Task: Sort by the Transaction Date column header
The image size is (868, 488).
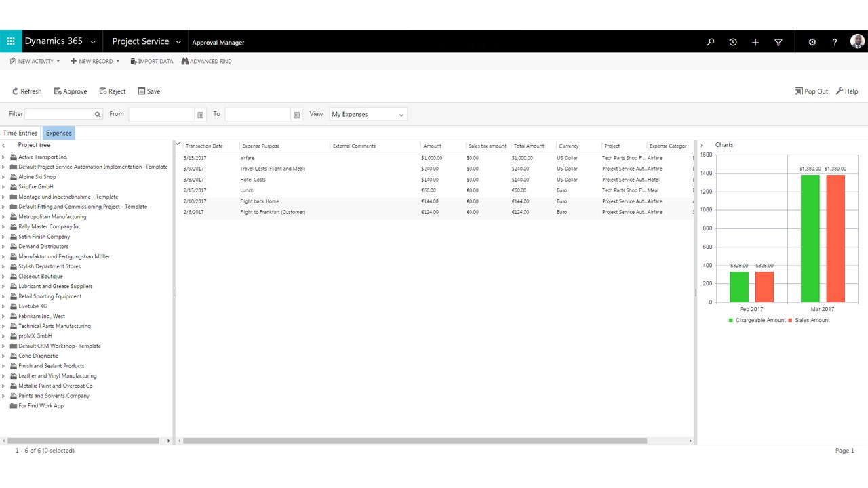Action: (x=204, y=146)
